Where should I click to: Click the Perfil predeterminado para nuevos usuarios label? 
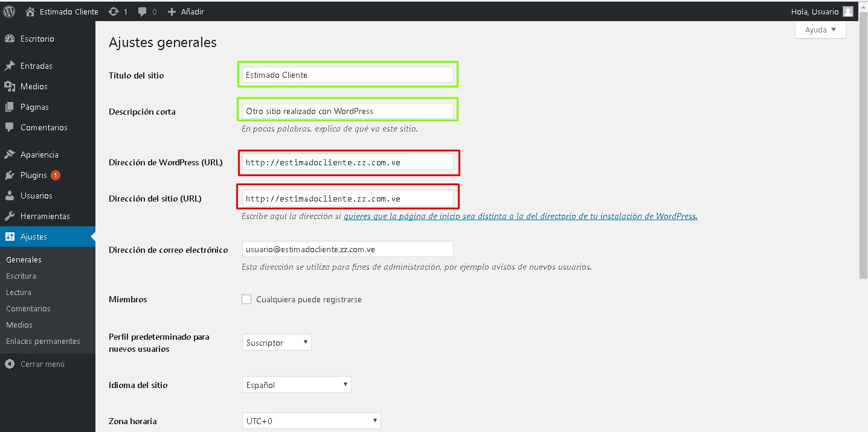coord(159,343)
